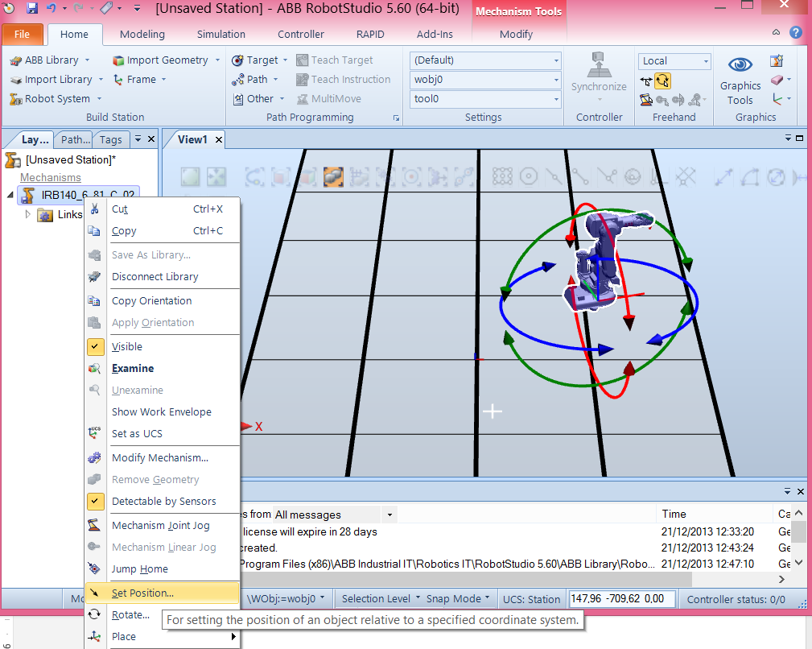Open the File menu button
This screenshot has height=649, width=812.
22,34
